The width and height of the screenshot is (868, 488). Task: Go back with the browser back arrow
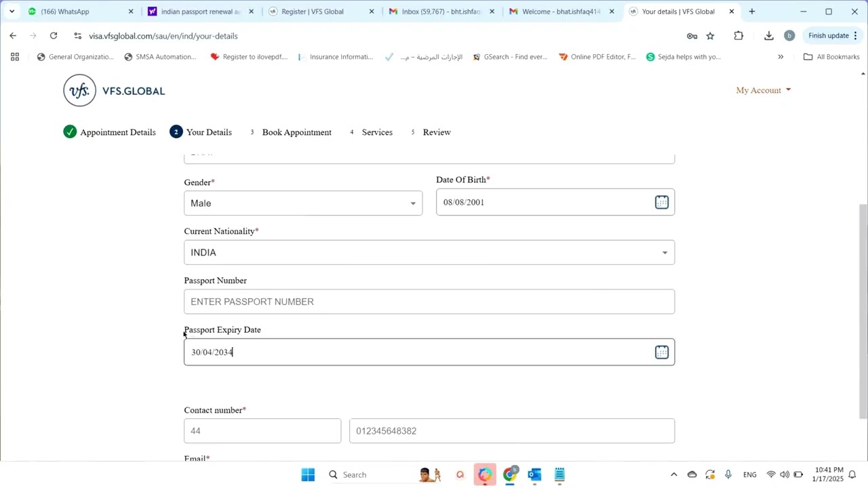[13, 36]
